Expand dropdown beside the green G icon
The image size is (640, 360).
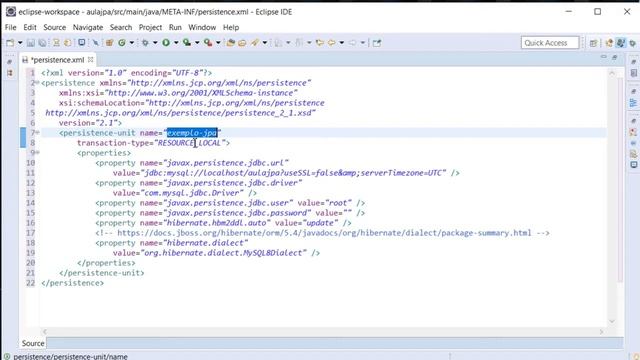click(131, 42)
